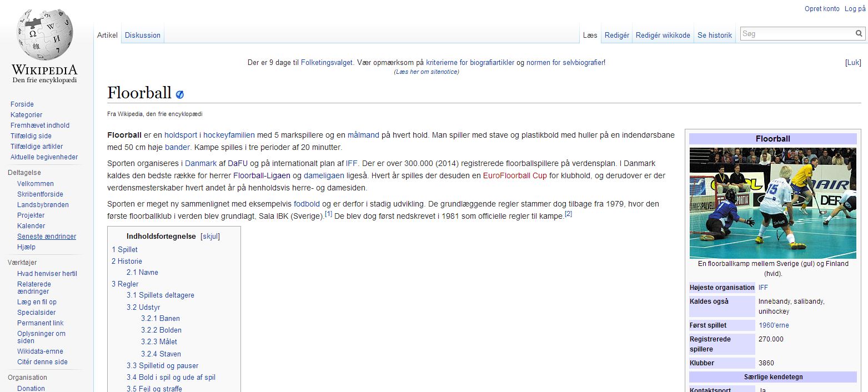Image resolution: width=868 pixels, height=392 pixels.
Task: Click the Wikipedia globe logo
Action: coord(44,36)
